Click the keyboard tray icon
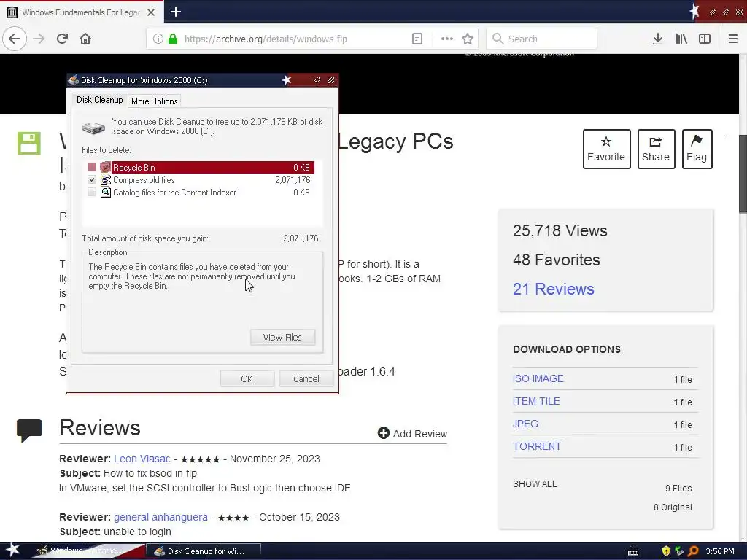Viewport: 747px width, 560px height. coord(633,553)
